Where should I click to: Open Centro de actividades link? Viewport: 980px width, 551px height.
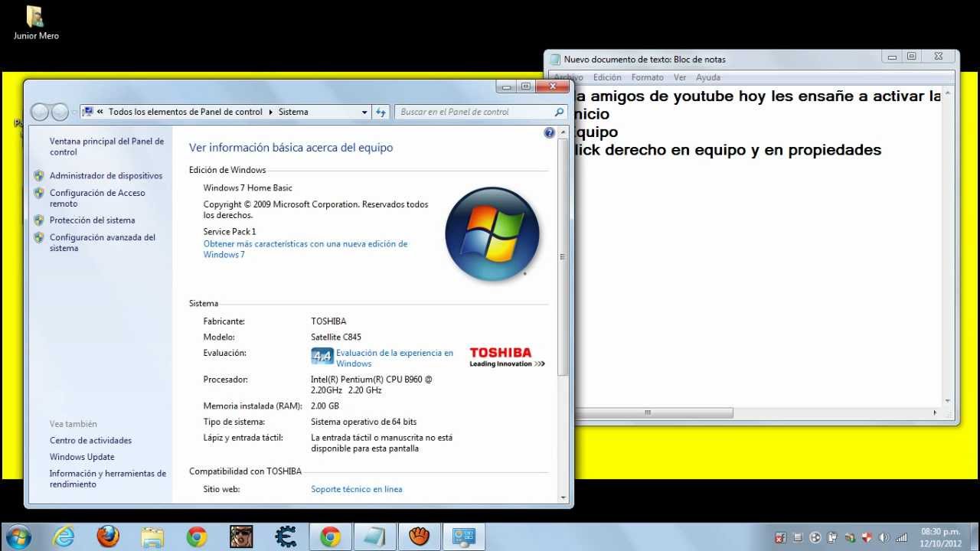(x=90, y=440)
